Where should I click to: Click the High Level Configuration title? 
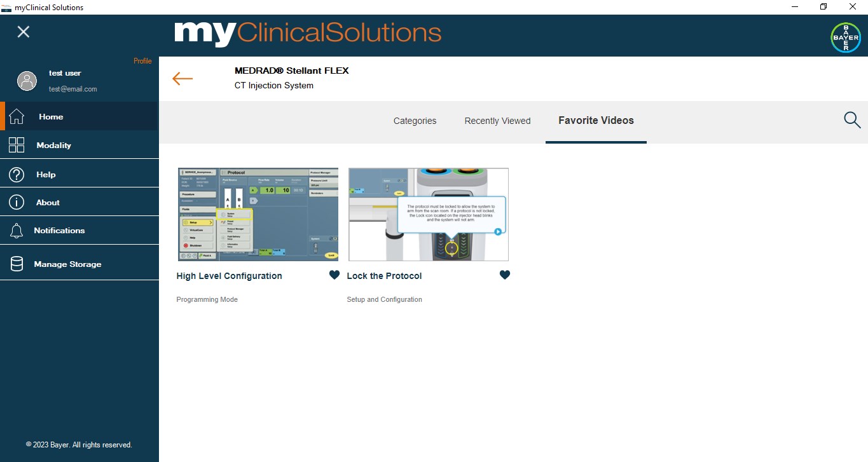(230, 276)
